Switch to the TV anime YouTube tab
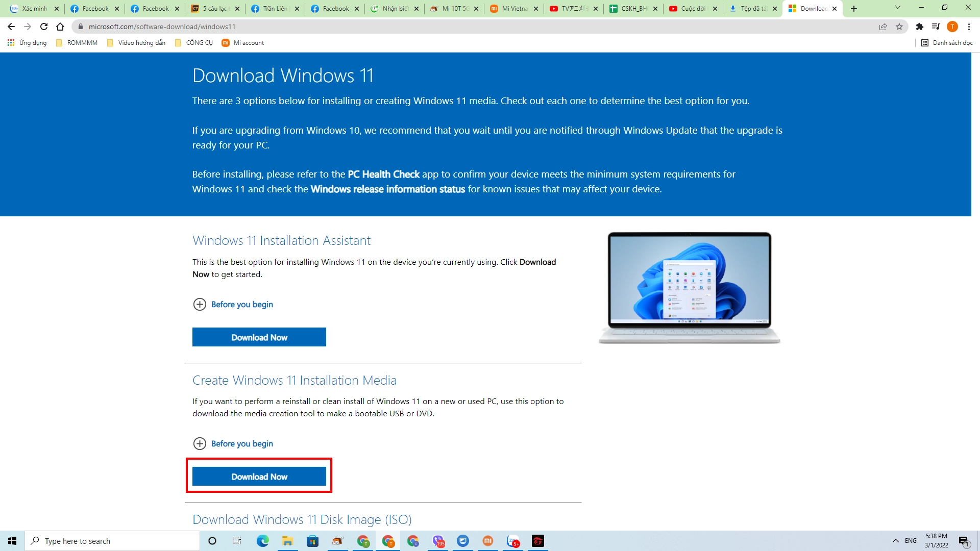 [572, 9]
